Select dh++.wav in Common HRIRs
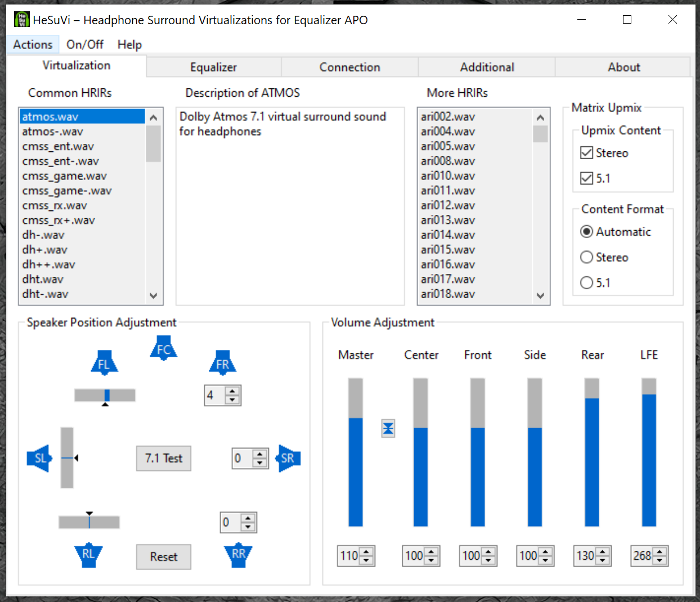The image size is (700, 602). pos(83,264)
